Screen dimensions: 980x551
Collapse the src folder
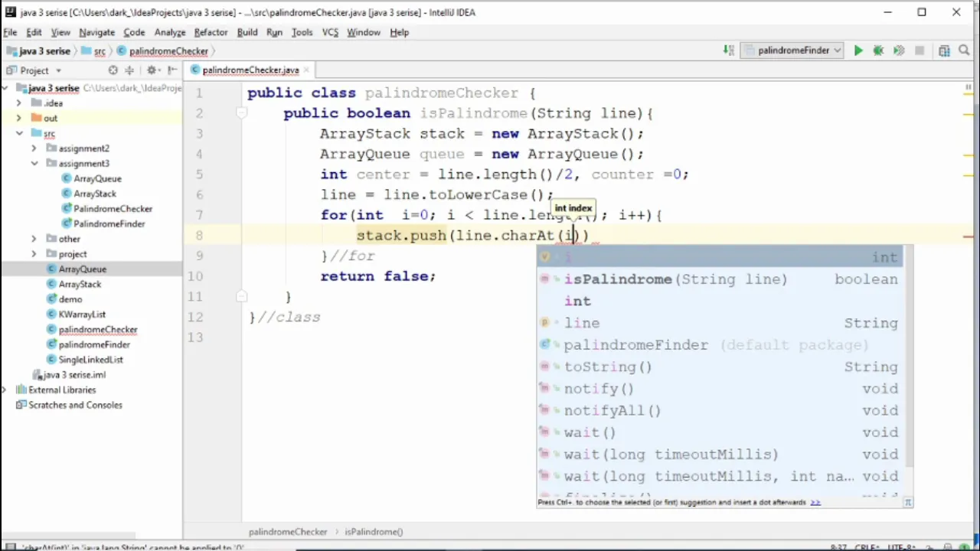pos(19,133)
